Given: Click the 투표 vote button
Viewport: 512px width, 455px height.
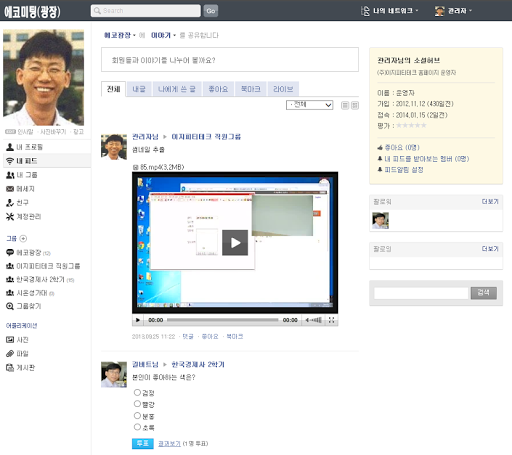Looking at the screenshot, I should click(143, 443).
